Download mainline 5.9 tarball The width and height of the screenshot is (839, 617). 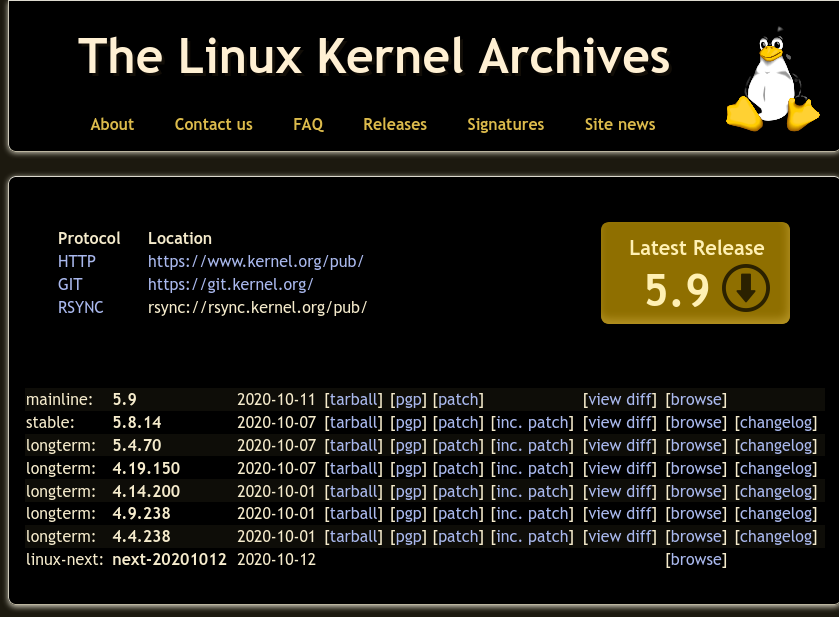354,399
